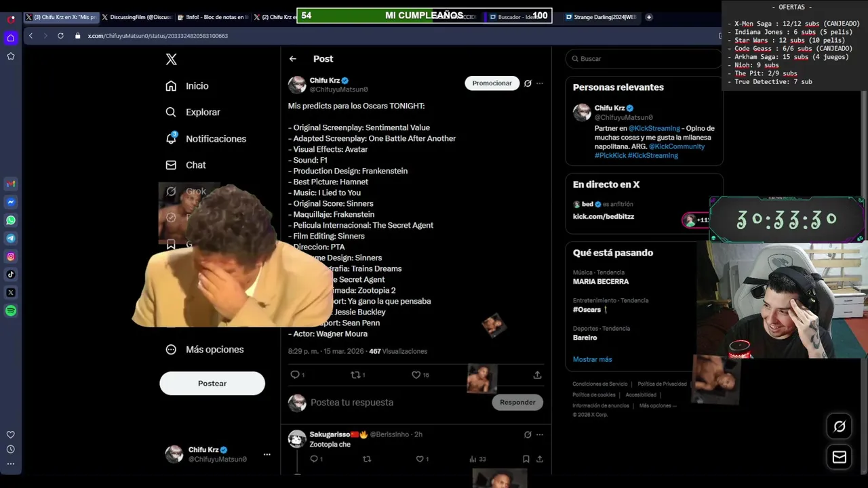Open TikTok in the browser sidebar
The width and height of the screenshot is (868, 488).
11,274
